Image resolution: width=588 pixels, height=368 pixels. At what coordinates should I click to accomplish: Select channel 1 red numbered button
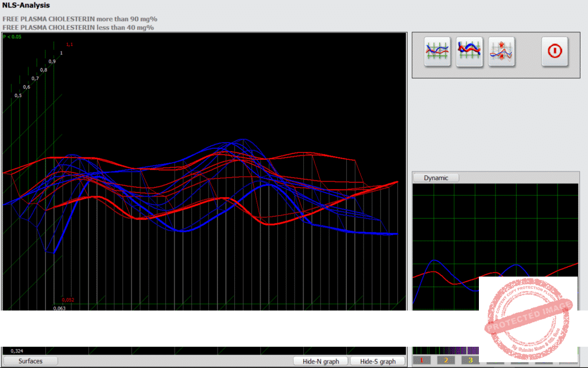(421, 361)
